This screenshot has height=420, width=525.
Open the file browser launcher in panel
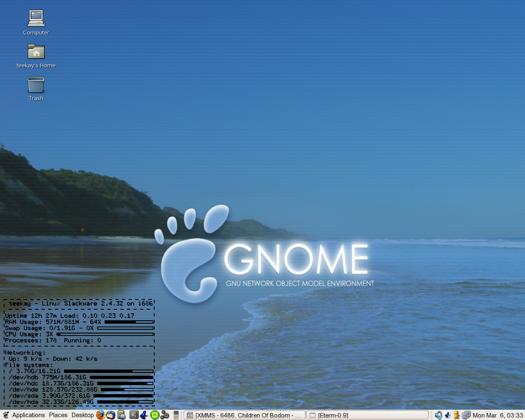[121, 415]
